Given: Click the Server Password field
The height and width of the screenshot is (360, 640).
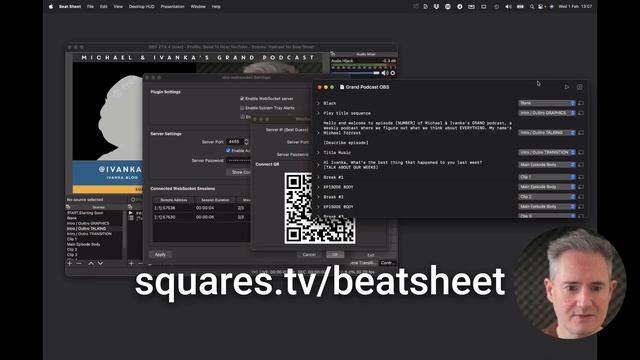Looking at the screenshot, I should pos(239,160).
